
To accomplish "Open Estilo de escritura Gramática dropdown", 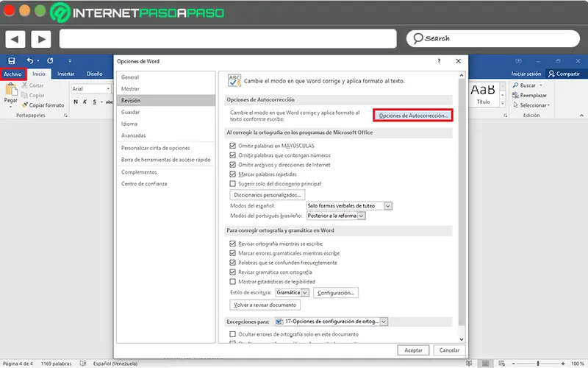I will 305,292.
